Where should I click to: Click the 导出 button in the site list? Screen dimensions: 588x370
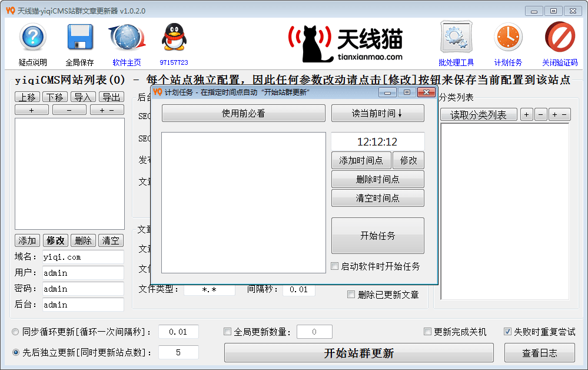111,97
